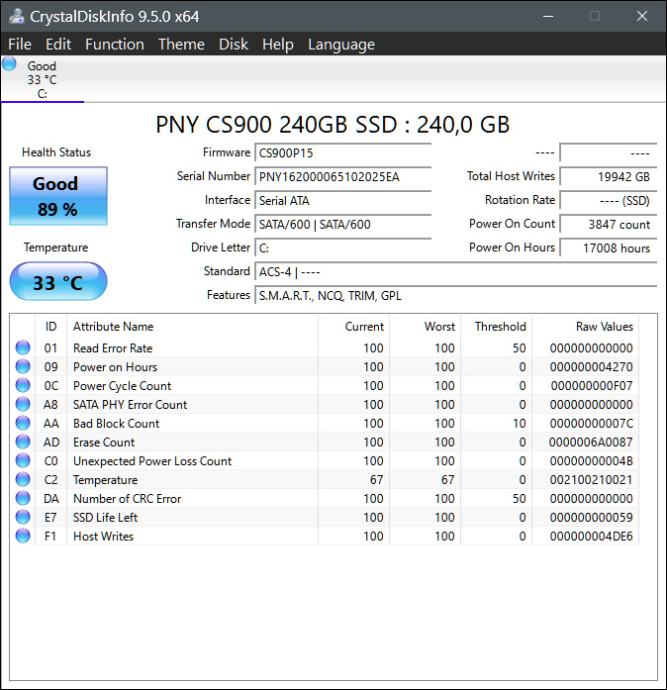Screen dimensions: 667x690
Task: Click status orb beside Temperature attribute row
Action: 23,480
